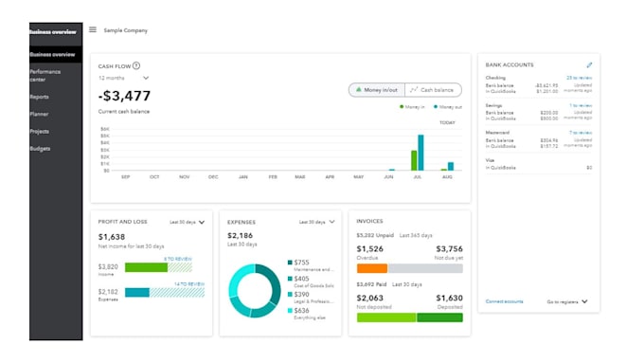This screenshot has height=363, width=644.
Task: Click the $3,756 Not due yet amount
Action: 449,248
